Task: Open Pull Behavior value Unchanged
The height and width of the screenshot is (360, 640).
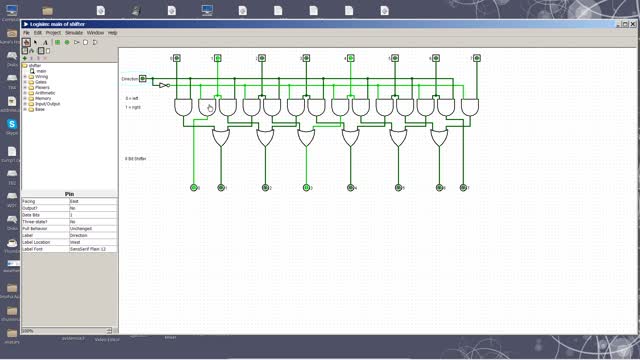Action: point(93,229)
